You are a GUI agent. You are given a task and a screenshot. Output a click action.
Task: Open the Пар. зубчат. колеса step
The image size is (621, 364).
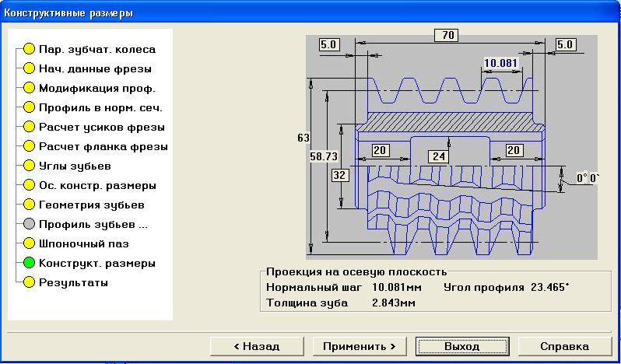97,50
